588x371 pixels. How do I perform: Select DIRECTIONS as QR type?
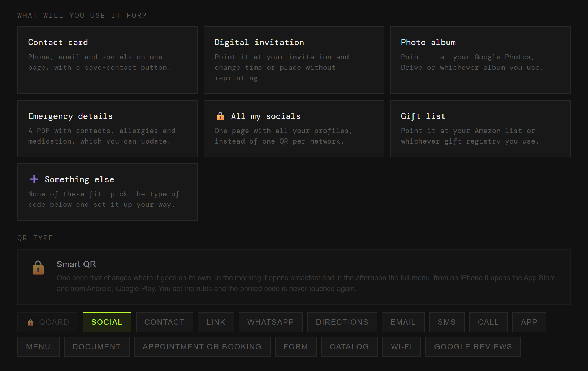342,322
